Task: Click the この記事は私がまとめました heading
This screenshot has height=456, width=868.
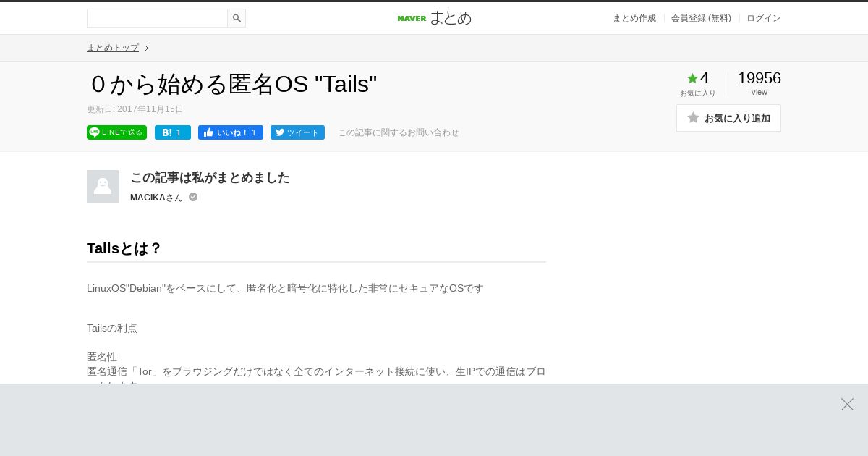Action: (x=210, y=177)
